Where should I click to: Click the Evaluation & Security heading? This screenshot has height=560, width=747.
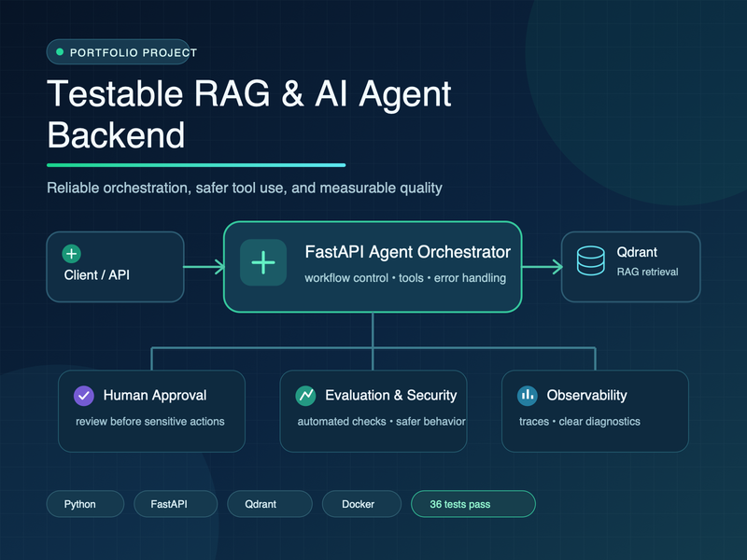pyautogui.click(x=390, y=395)
